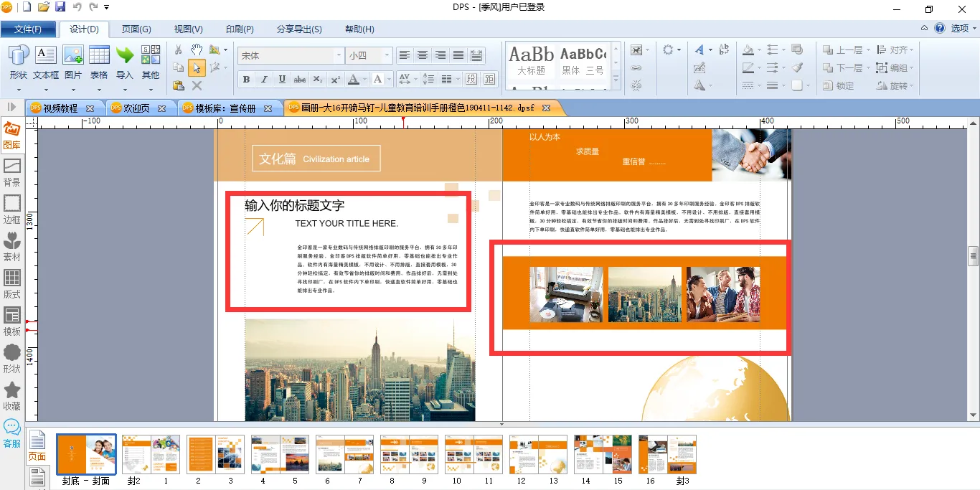
Task: Toggle bold formatting
Action: tap(247, 80)
